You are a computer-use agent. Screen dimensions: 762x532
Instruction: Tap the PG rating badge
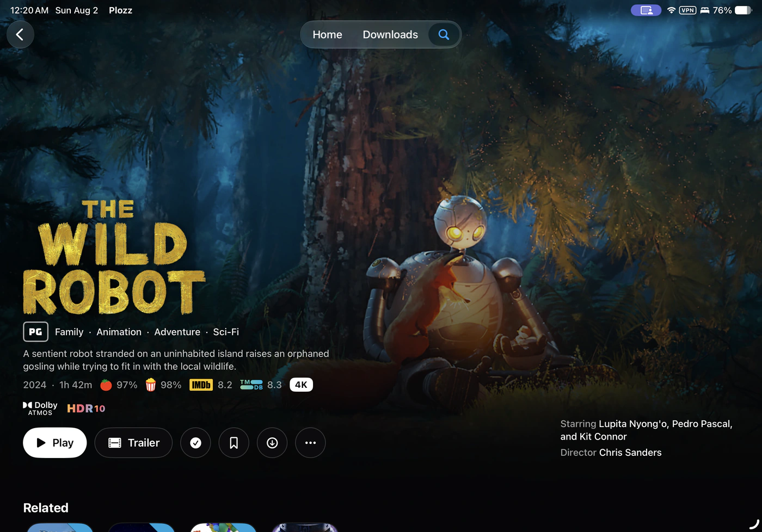(x=35, y=332)
